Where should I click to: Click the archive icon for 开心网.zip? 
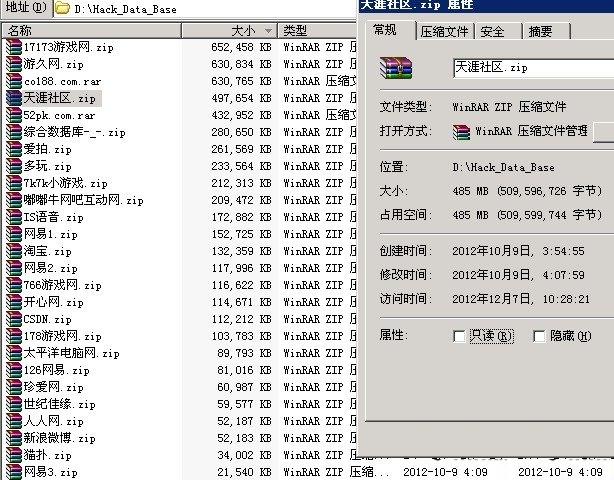point(14,302)
